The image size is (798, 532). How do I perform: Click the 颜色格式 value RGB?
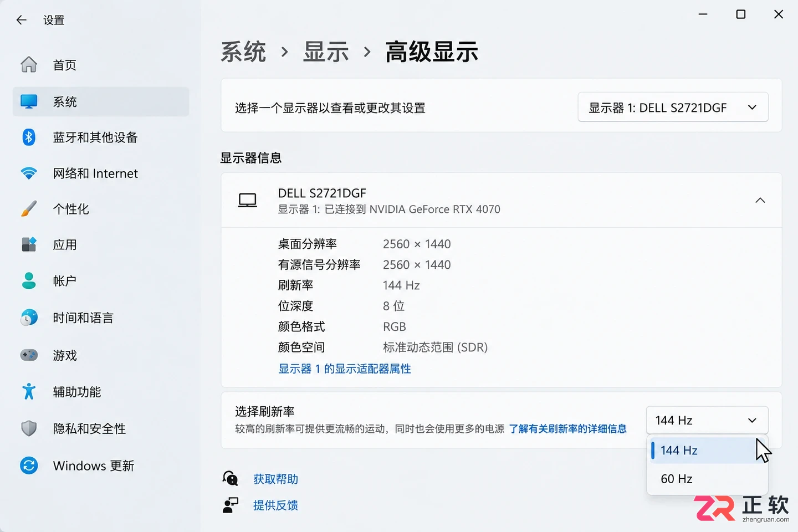(395, 326)
